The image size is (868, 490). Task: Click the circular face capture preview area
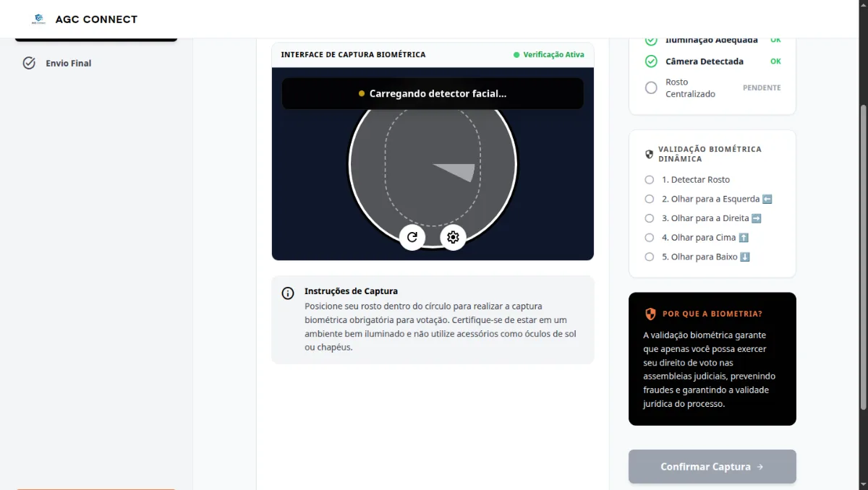[433, 165]
